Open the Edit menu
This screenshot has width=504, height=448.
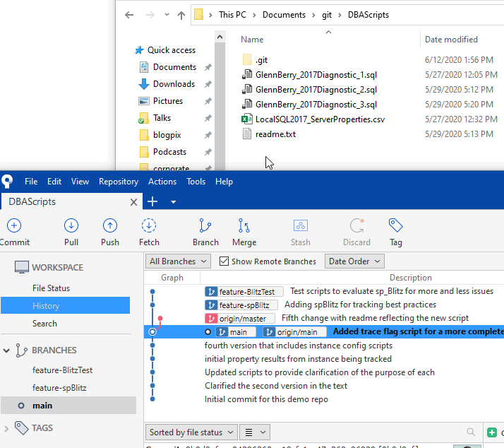(x=54, y=182)
